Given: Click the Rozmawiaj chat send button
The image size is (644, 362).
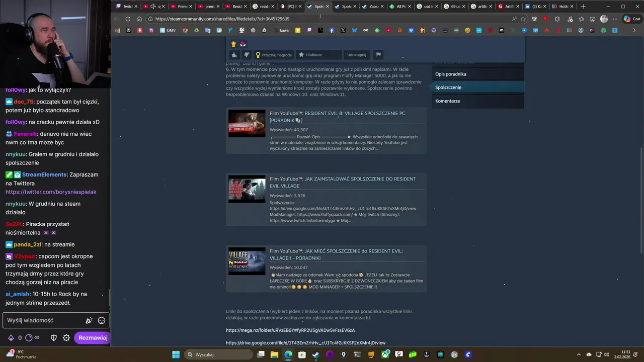Looking at the screenshot, I should [x=93, y=338].
